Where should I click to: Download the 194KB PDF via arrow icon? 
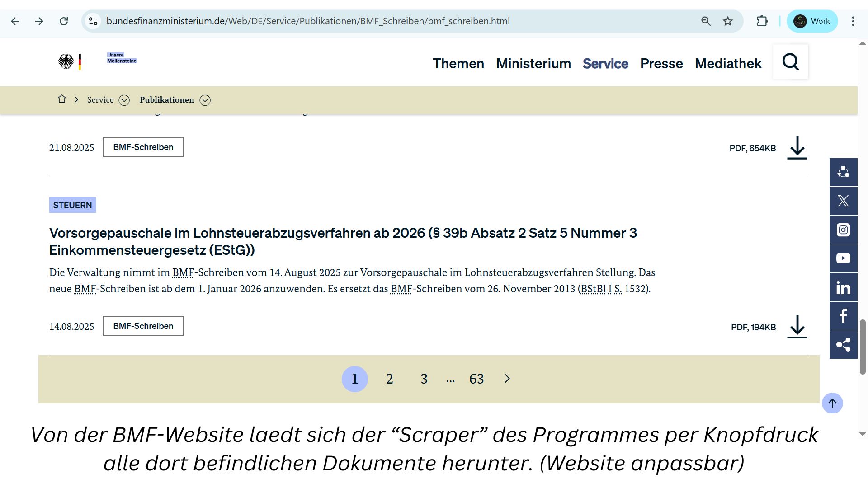(797, 327)
